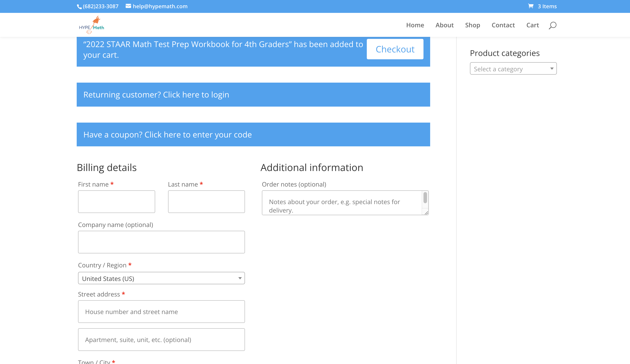Click the phone icon beside (682)233-3087
Screen dimensions: 630x364
click(79, 7)
